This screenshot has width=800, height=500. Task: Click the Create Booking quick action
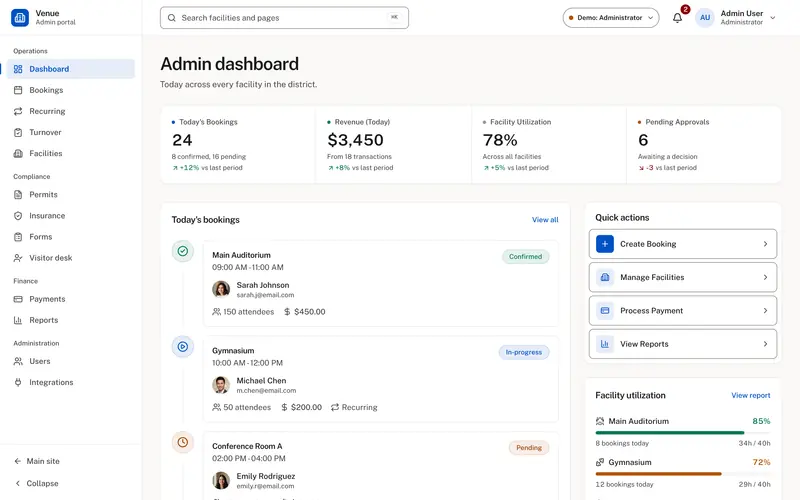click(x=683, y=244)
